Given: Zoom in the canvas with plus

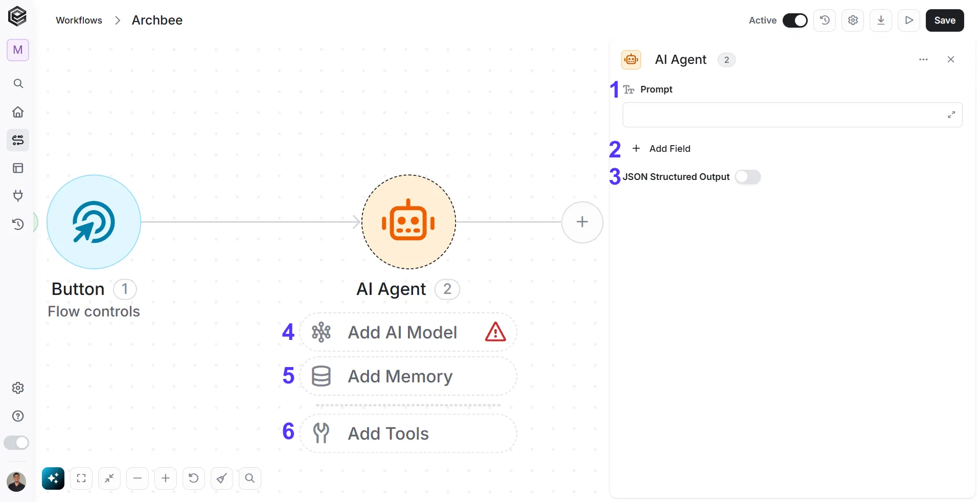Looking at the screenshot, I should pyautogui.click(x=166, y=478).
